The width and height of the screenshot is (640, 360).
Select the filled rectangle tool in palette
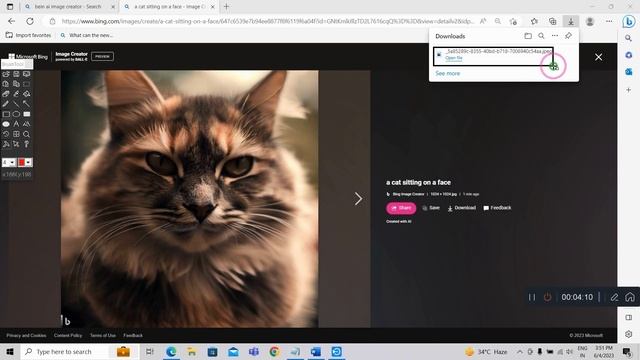tap(27, 114)
